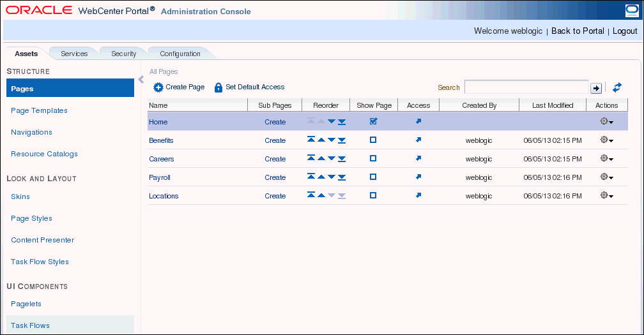Open Page Styles in sidebar
644x335 pixels.
tap(32, 218)
